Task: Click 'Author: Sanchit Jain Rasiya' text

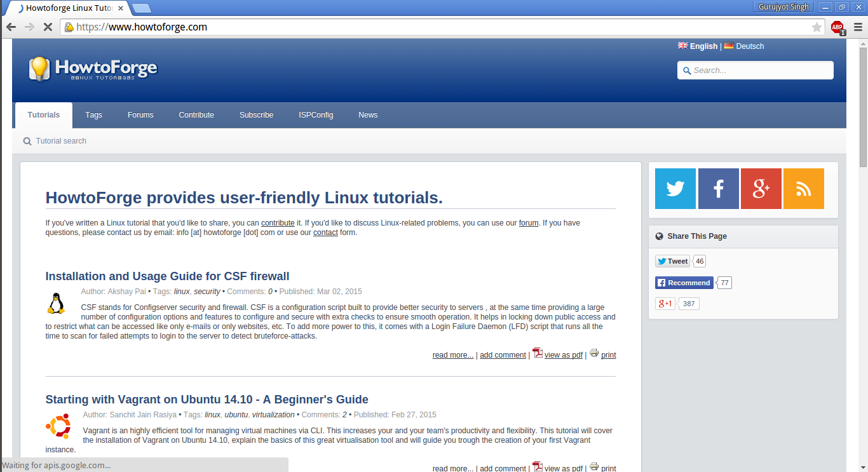Action: coord(130,415)
